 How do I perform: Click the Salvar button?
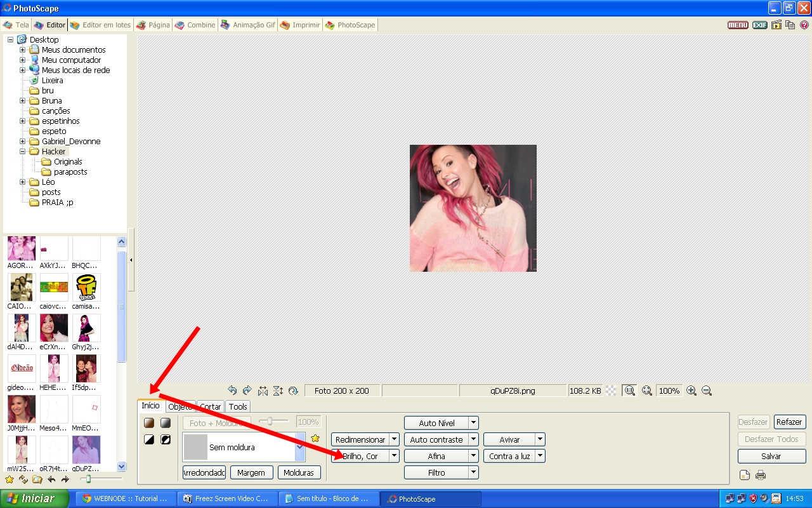(x=771, y=456)
